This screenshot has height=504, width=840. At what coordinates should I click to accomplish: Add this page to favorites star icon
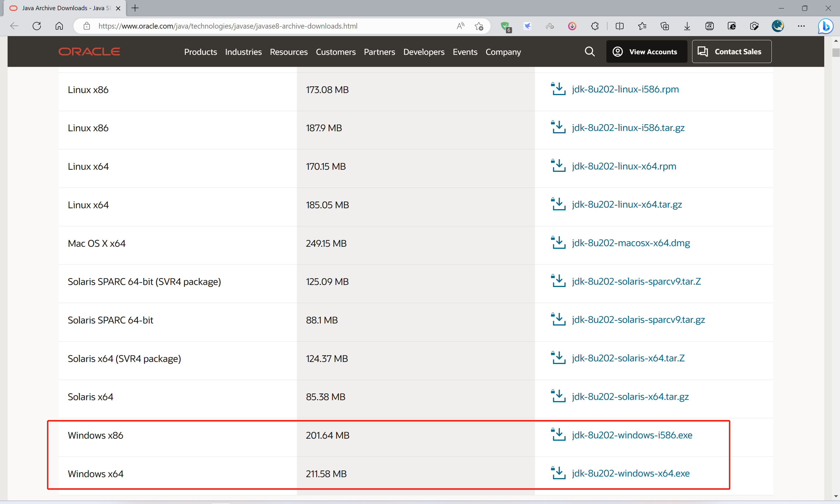point(479,26)
